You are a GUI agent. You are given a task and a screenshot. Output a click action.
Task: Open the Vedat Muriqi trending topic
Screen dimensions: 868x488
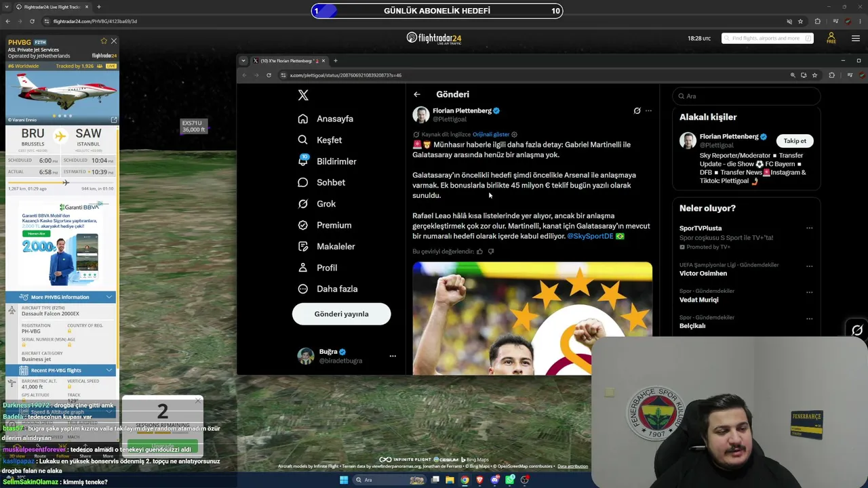pos(698,300)
